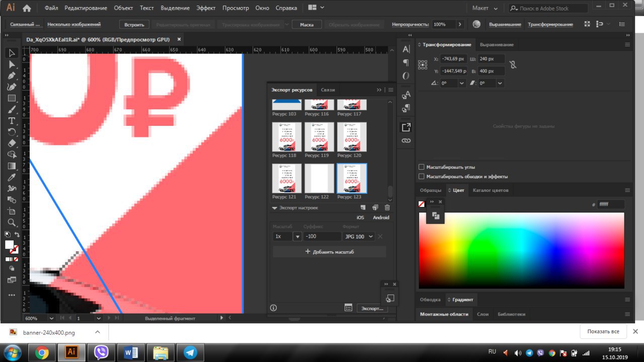This screenshot has height=362, width=644.
Task: Open rotation angle dropdown in Transform panel
Action: 461,83
